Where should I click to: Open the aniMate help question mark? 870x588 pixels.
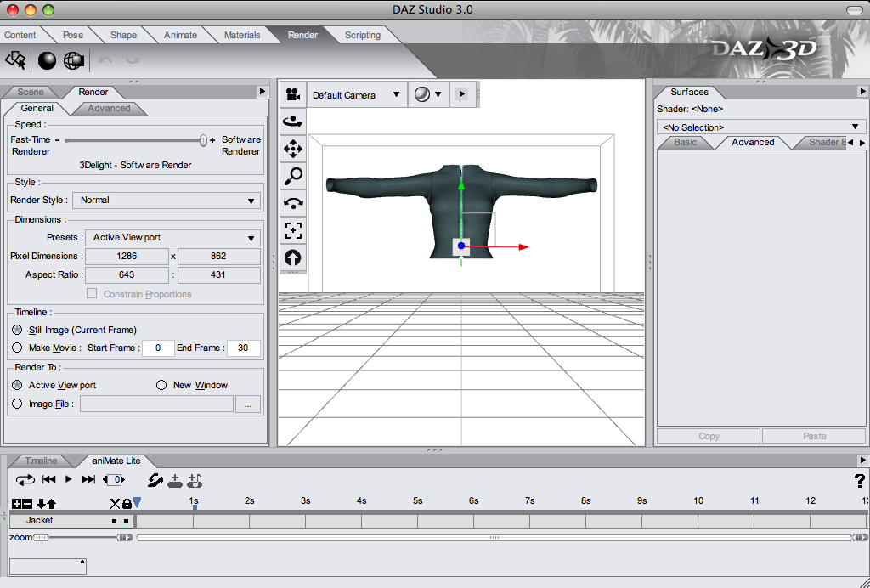click(860, 480)
